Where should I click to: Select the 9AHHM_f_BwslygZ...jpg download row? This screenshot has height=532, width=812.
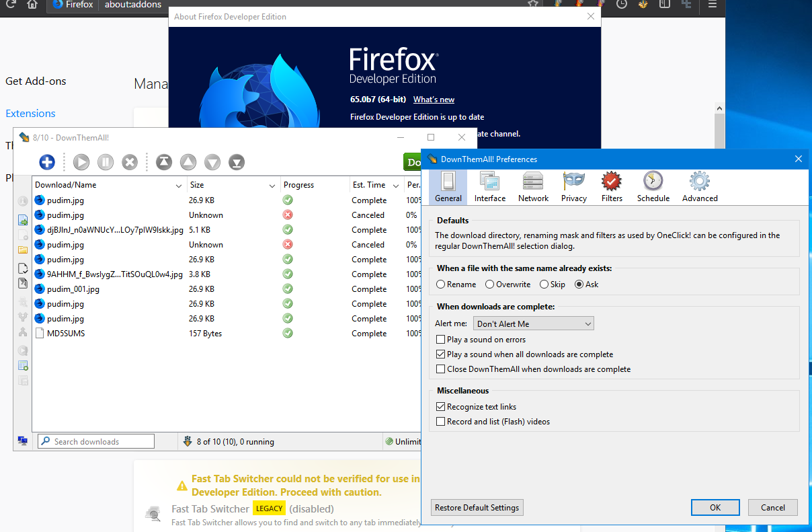point(226,274)
